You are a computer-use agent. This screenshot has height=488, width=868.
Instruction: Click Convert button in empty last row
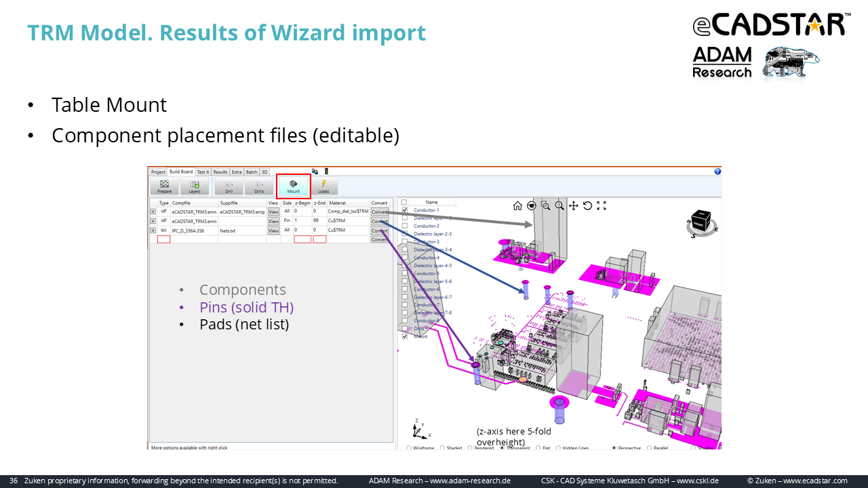[x=380, y=240]
